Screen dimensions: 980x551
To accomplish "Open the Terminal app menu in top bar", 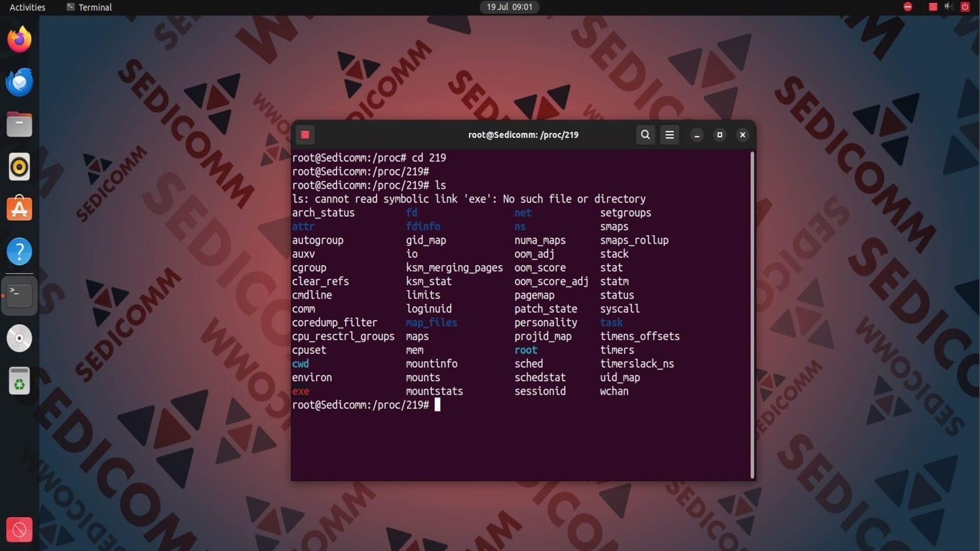I will point(89,7).
